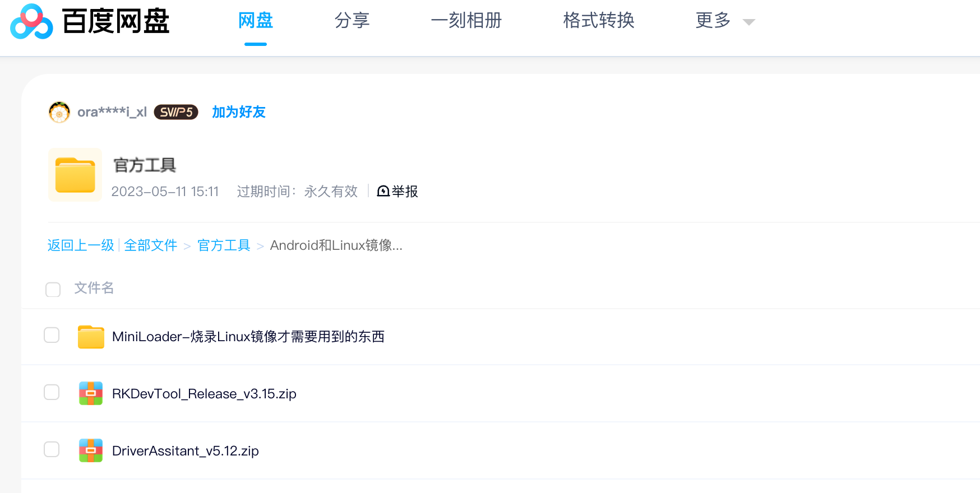Open the MiniLoader-烧录Linux镜像 folder name
980x493 pixels.
click(x=248, y=337)
